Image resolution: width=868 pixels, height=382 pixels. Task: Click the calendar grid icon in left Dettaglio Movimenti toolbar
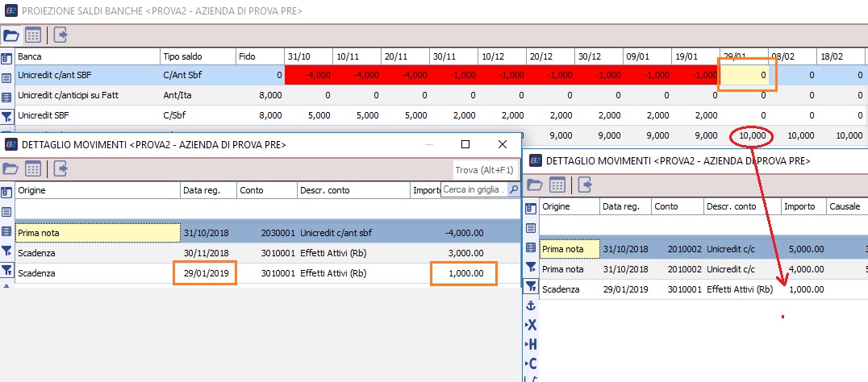point(33,169)
